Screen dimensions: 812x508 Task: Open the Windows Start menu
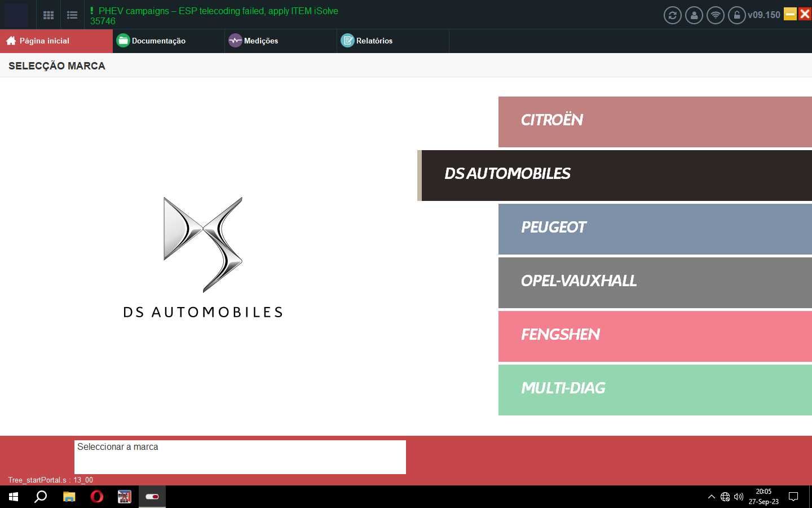coord(14,497)
